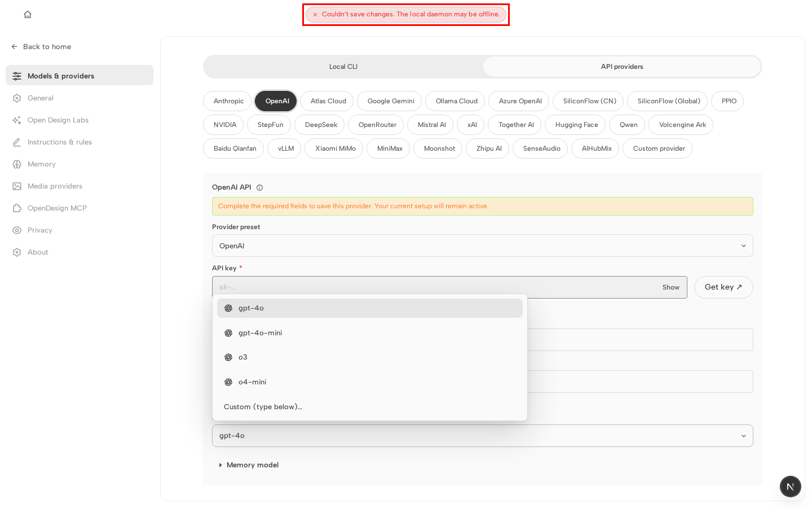Show the API key value
This screenshot has height=508, width=812.
(x=670, y=287)
